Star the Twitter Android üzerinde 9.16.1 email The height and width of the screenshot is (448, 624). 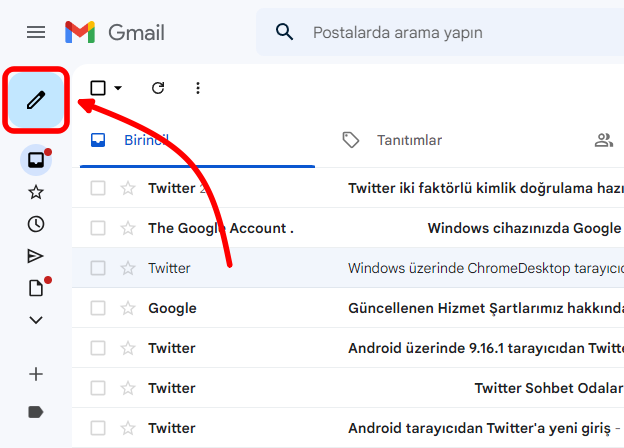pos(128,348)
